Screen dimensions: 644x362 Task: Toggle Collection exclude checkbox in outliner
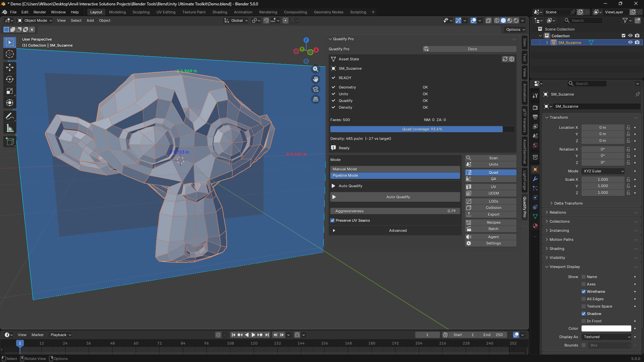tap(624, 36)
